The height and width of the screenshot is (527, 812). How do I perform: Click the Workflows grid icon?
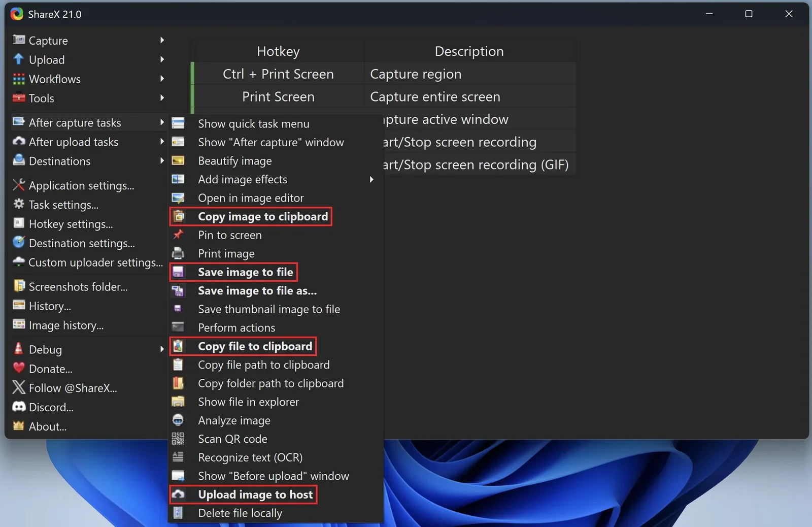(x=19, y=79)
